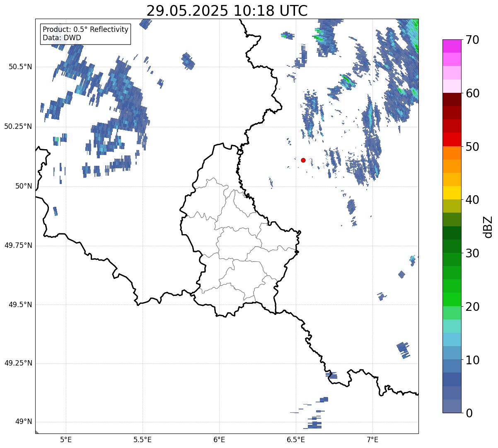
Task: Click the longitude label 7°E
Action: tap(372, 440)
